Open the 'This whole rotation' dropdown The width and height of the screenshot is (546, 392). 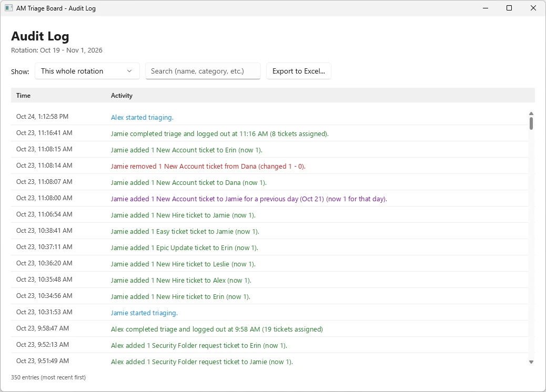point(87,71)
